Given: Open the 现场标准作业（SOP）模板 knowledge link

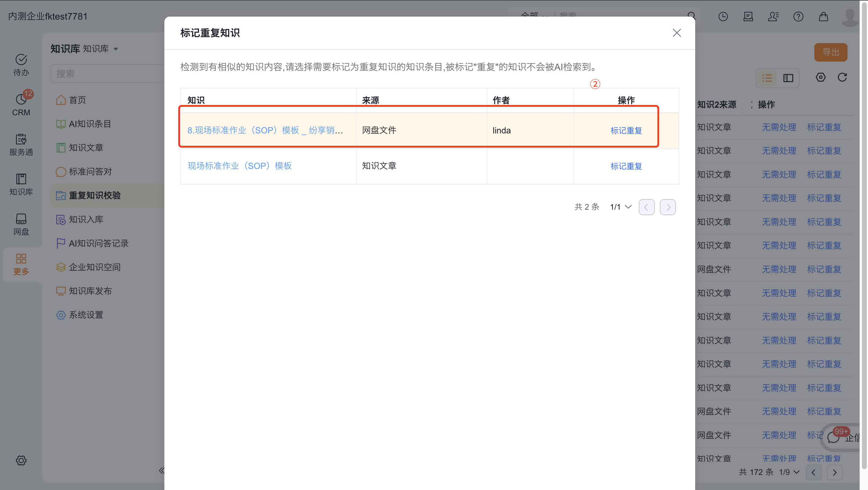Looking at the screenshot, I should (x=239, y=166).
